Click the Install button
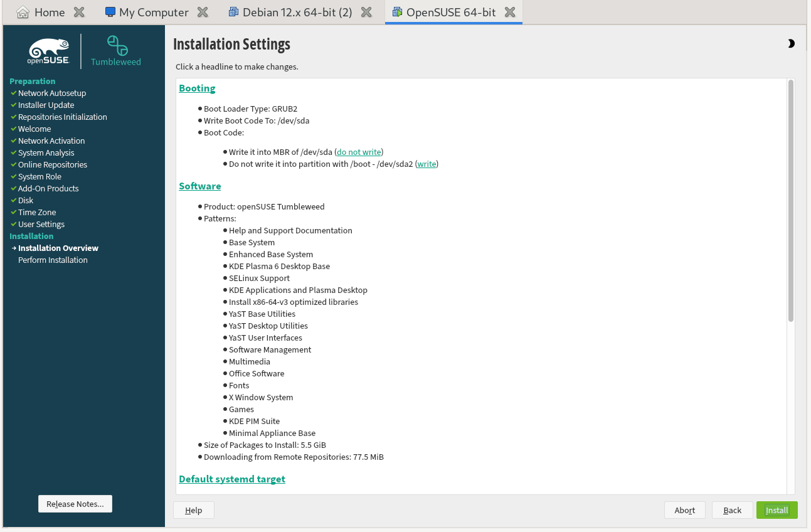 [777, 510]
